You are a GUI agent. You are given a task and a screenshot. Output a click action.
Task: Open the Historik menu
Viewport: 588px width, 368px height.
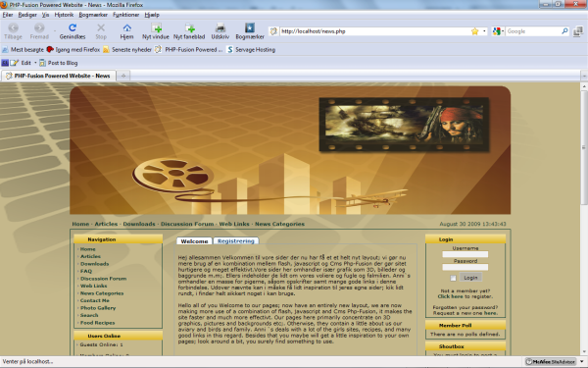64,15
